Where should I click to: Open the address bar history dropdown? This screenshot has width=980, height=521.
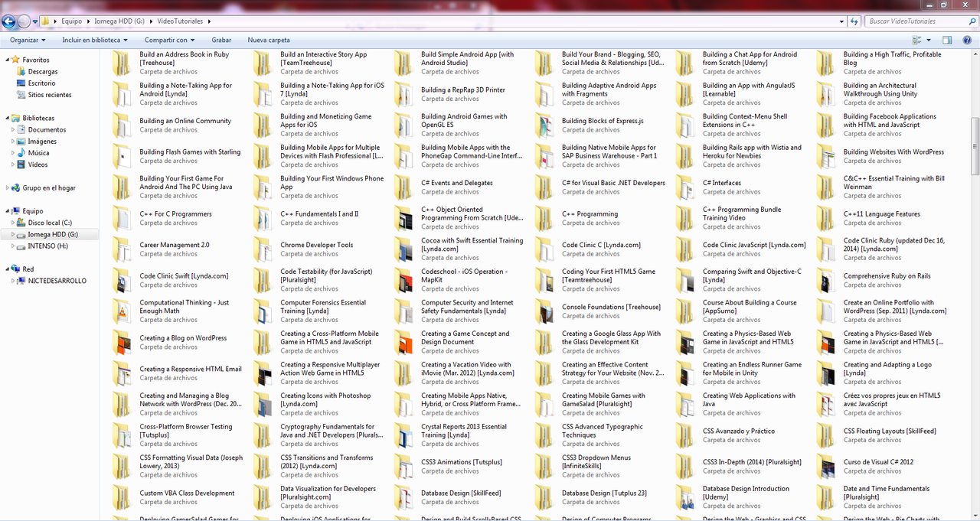click(x=841, y=21)
